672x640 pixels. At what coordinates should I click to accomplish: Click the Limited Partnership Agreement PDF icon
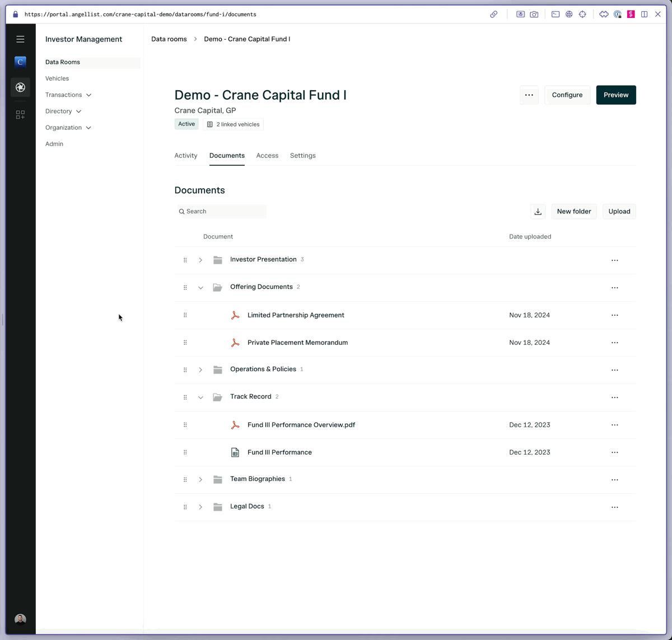pos(235,315)
